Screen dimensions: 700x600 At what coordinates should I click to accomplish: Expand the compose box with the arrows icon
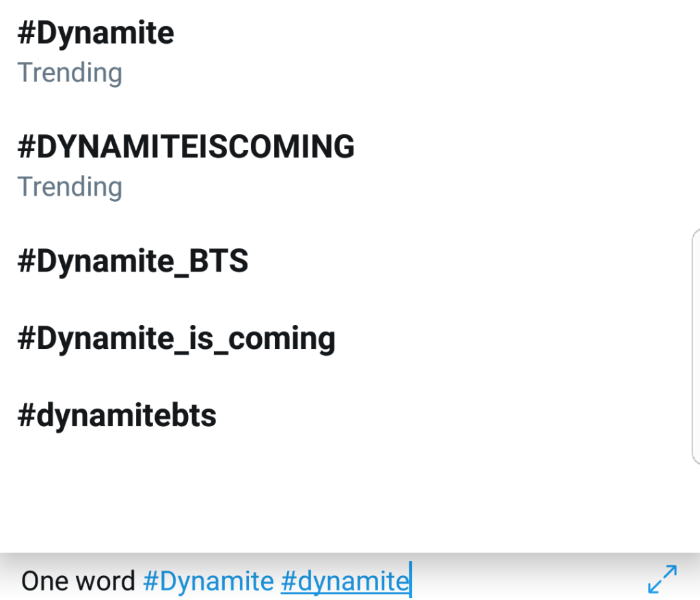[x=662, y=579]
